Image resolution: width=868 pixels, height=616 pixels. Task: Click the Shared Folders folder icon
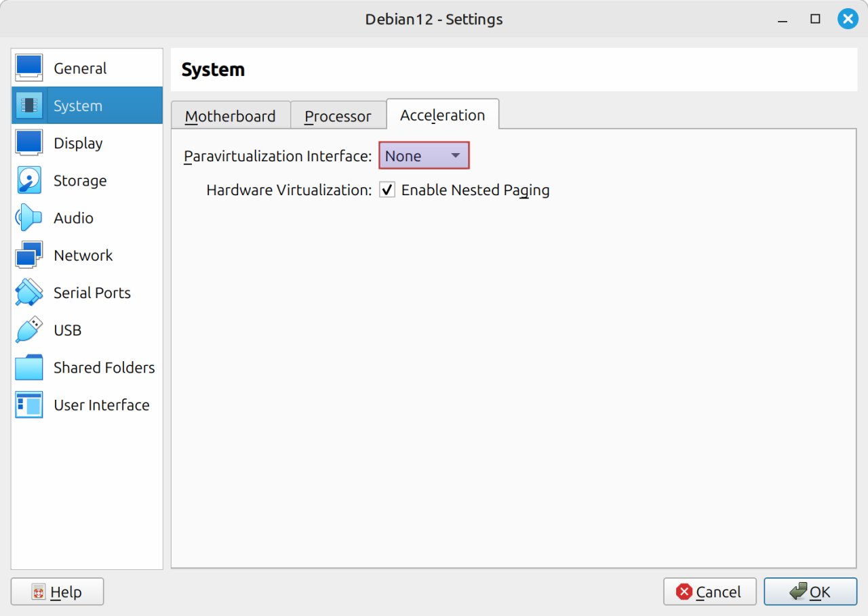coord(29,367)
